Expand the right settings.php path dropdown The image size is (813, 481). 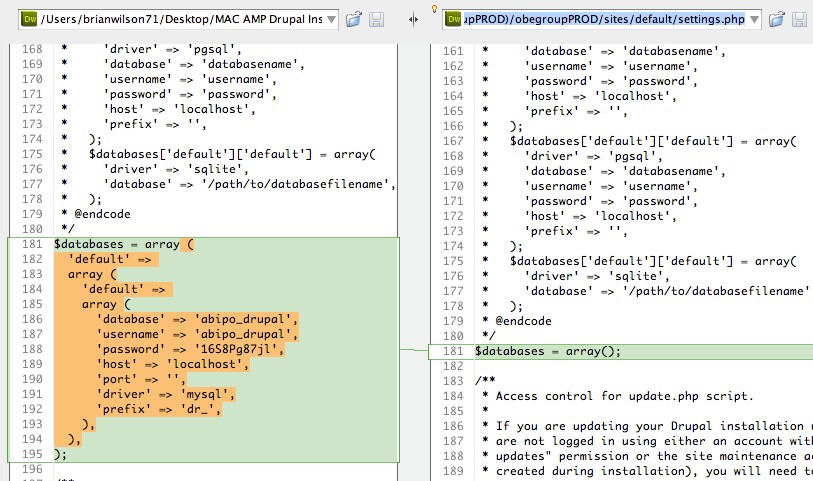point(754,20)
